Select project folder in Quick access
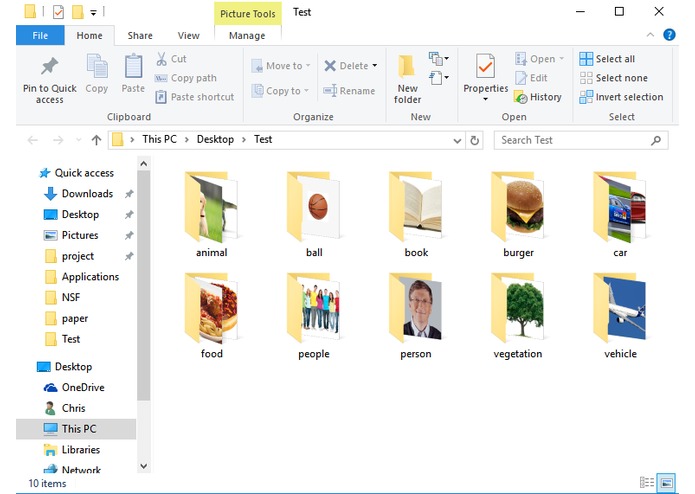Viewport: 695px width, 494px height. tap(70, 256)
